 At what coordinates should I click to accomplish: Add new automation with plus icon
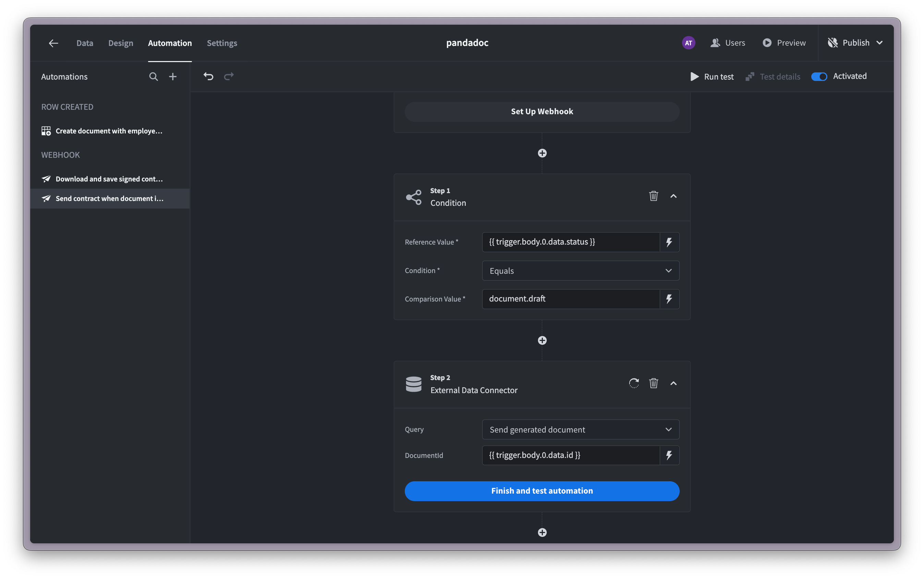(x=173, y=76)
